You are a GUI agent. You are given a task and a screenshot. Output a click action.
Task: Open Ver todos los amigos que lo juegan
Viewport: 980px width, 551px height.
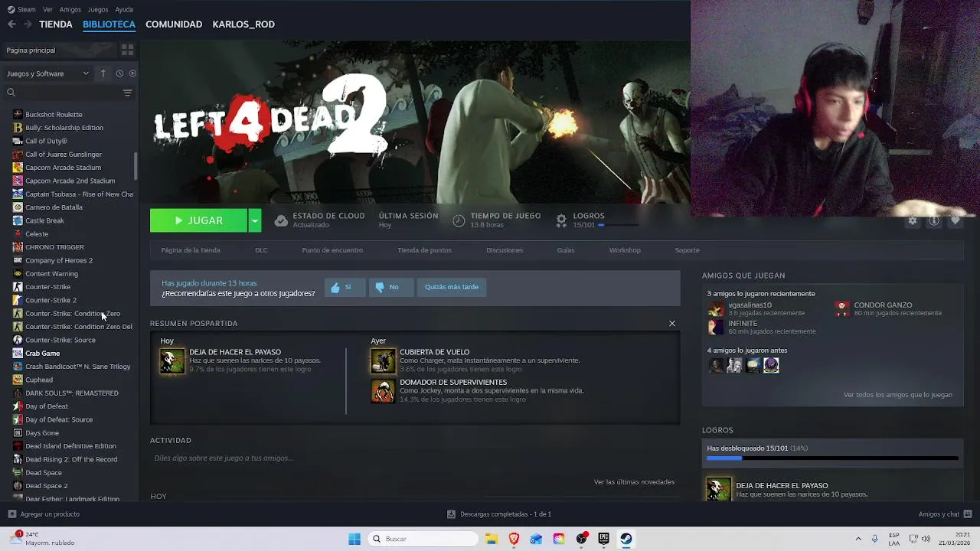coord(898,395)
